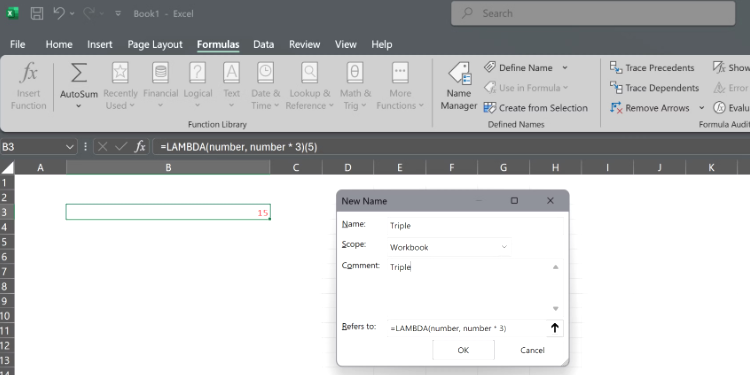Click Remove Arrows

click(650, 108)
